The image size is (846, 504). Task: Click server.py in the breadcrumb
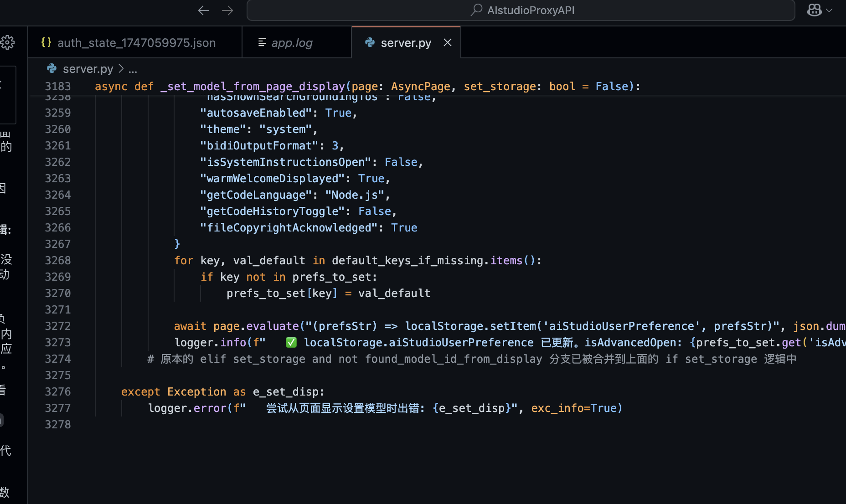(88, 69)
